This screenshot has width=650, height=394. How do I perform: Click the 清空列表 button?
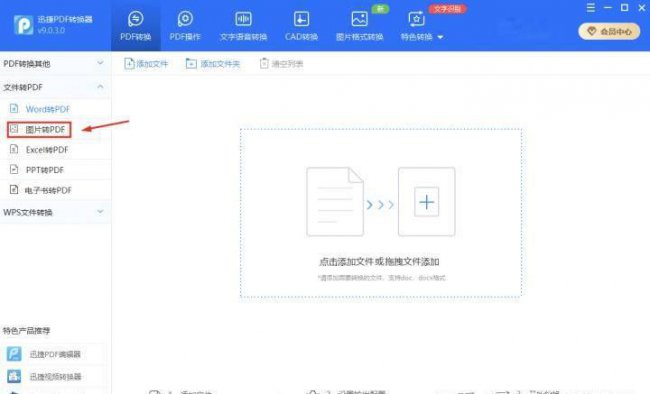pyautogui.click(x=281, y=64)
